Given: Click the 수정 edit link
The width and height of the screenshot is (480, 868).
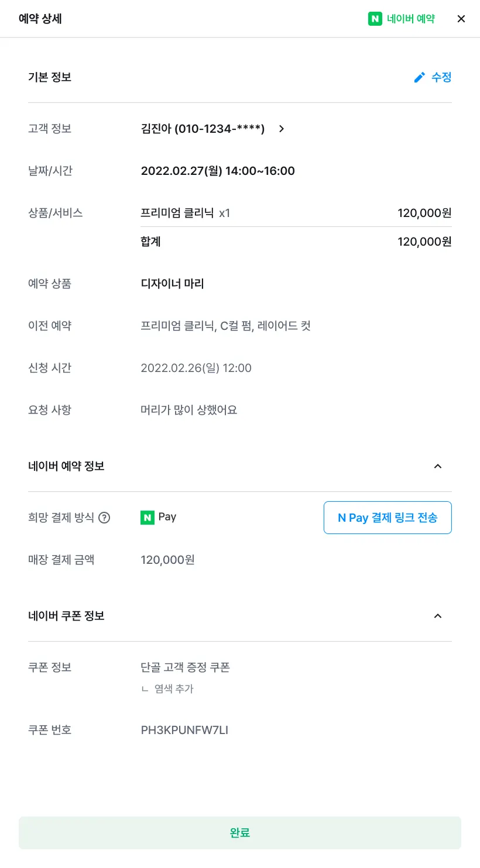Looking at the screenshot, I should tap(441, 77).
